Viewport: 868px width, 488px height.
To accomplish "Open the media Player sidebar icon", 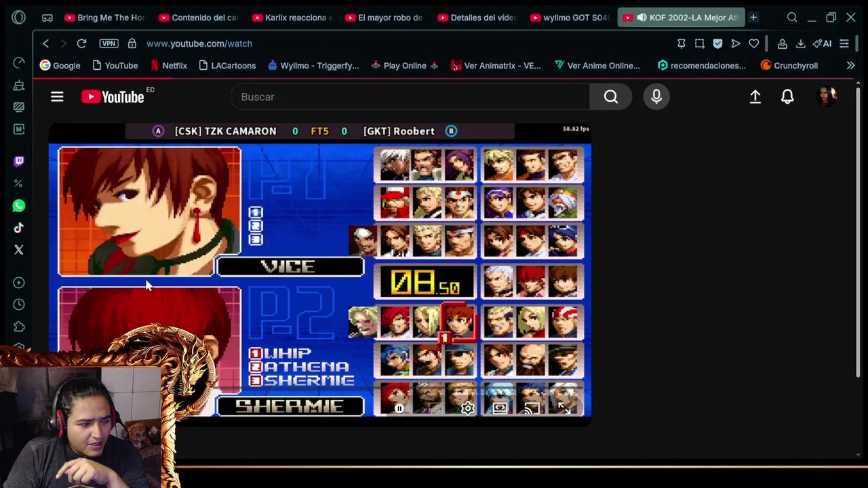I will 19,283.
